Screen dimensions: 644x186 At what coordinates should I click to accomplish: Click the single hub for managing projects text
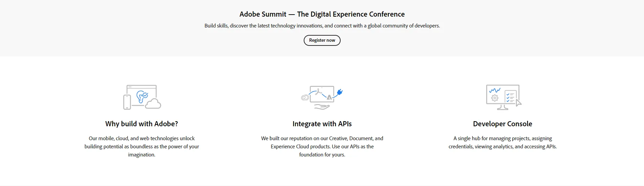502,143
